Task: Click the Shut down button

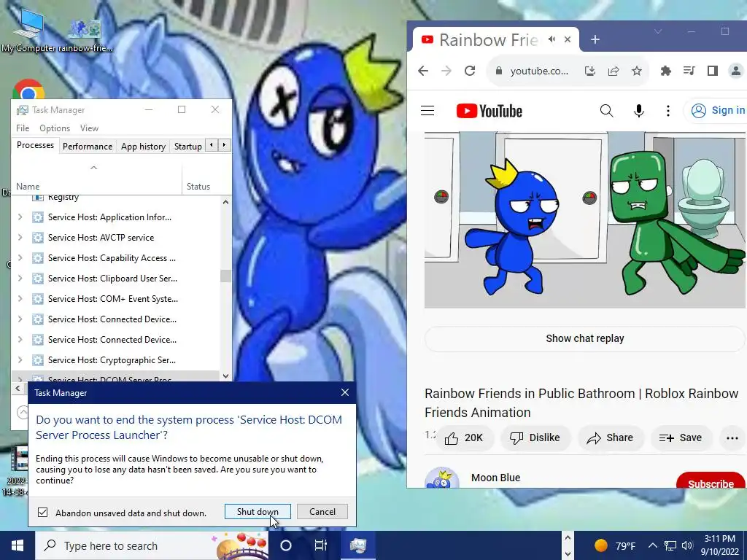Action: click(x=258, y=512)
